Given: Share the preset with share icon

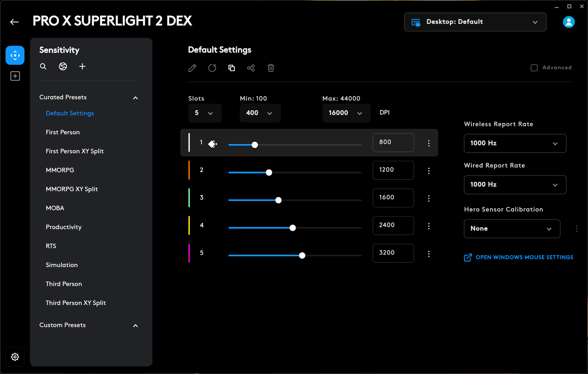Looking at the screenshot, I should click(251, 68).
